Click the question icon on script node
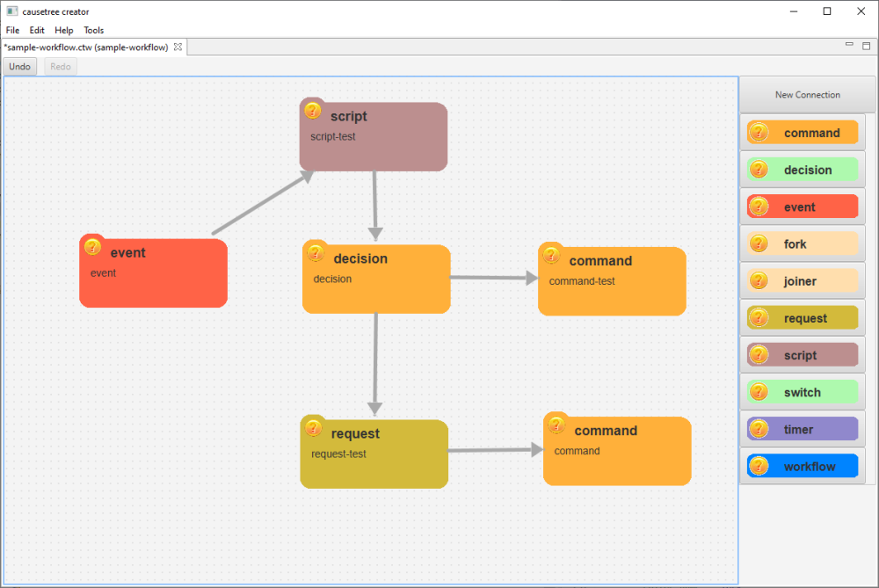Screen dimensions: 879x588 pyautogui.click(x=312, y=111)
